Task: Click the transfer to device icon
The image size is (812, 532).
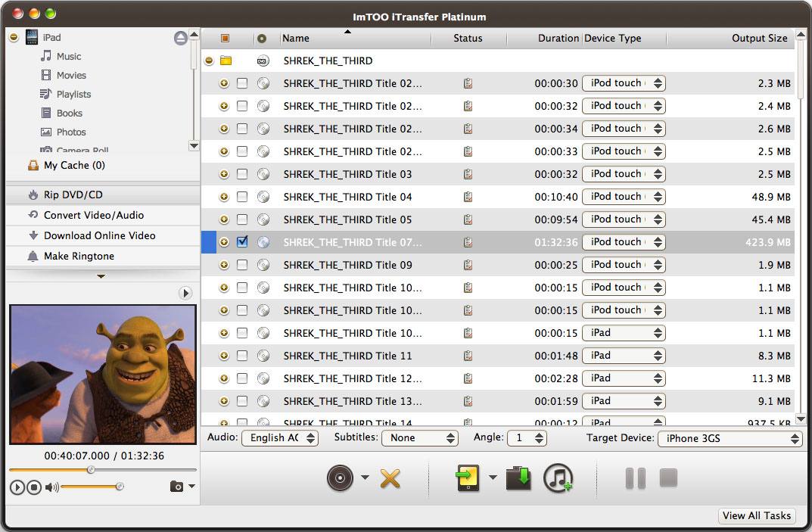Action: [468, 478]
